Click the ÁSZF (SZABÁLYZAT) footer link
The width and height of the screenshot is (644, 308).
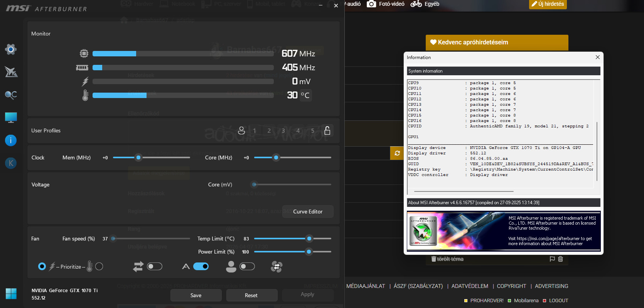point(418,286)
